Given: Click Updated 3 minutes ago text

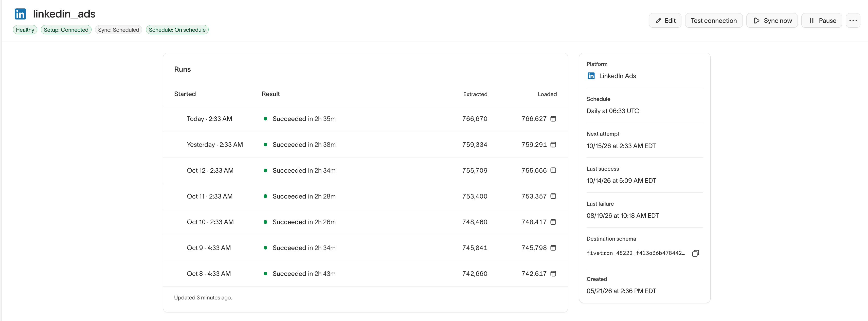Looking at the screenshot, I should point(203,297).
